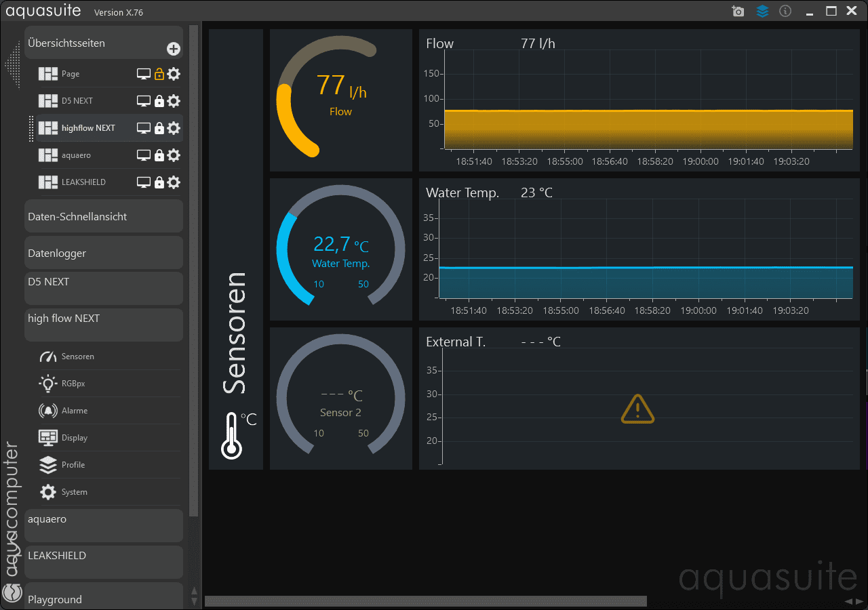Select the Page overview layout icon
868x610 pixels.
pos(48,74)
